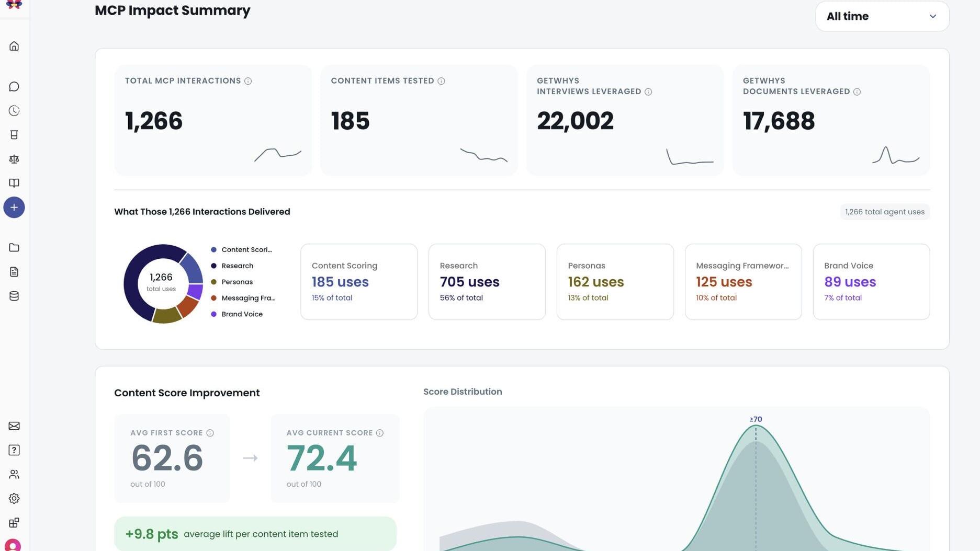Click the Messaging Fra... legend entry

click(x=243, y=298)
